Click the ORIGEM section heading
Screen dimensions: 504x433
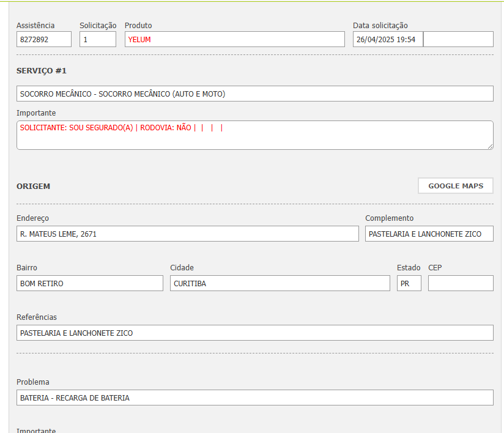[33, 186]
